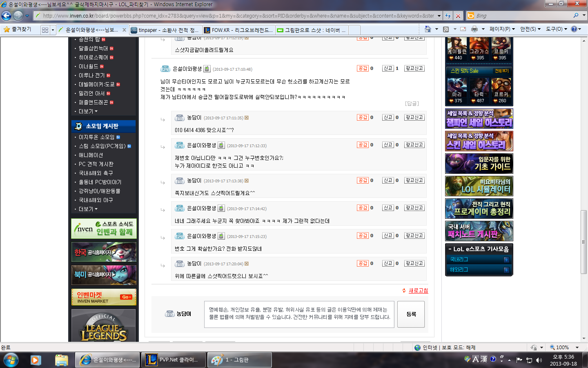Image resolution: width=588 pixels, height=368 pixels.
Task: Click plus icon on 국내리그 row
Action: [x=506, y=260]
